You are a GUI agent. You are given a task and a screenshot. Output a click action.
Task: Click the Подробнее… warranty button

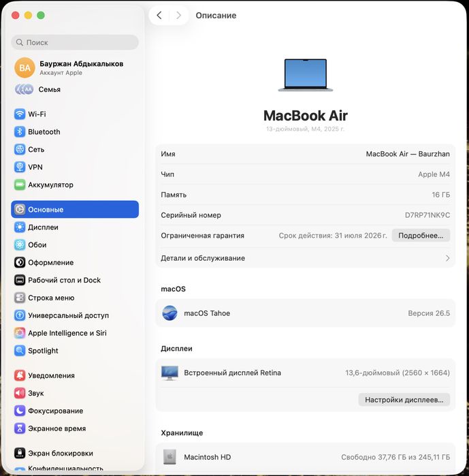click(x=421, y=236)
